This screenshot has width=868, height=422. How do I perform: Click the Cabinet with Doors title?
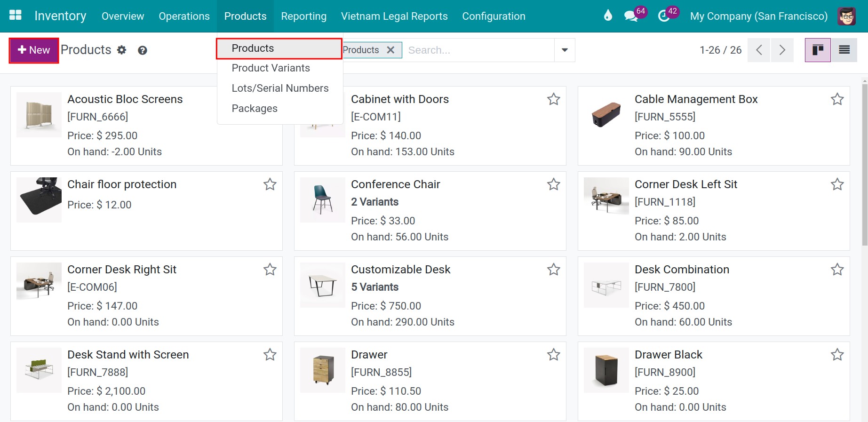point(400,99)
